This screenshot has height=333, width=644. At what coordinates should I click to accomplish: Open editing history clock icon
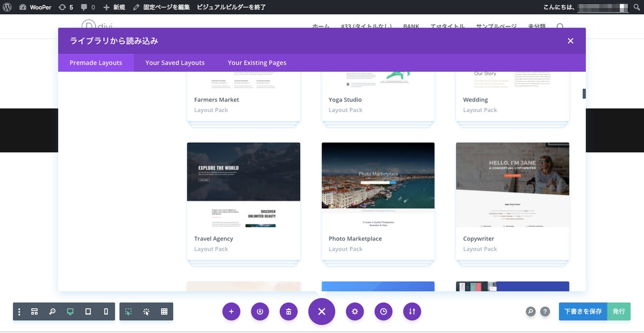(x=383, y=312)
